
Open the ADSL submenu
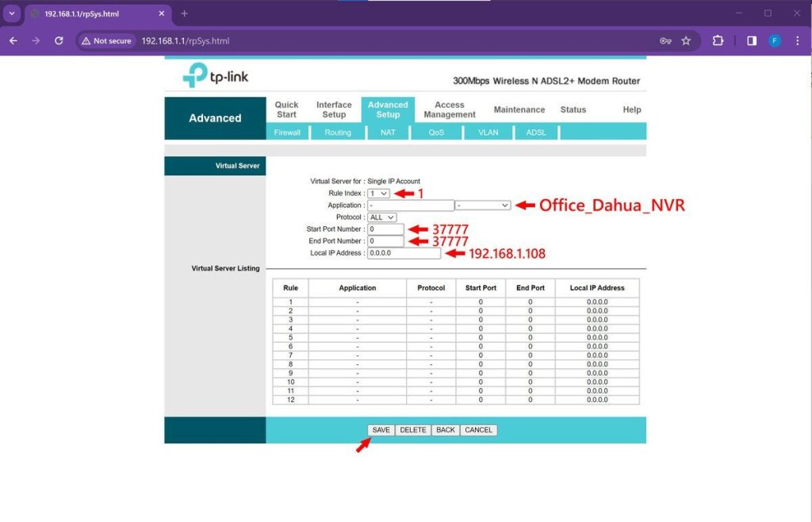(x=536, y=132)
